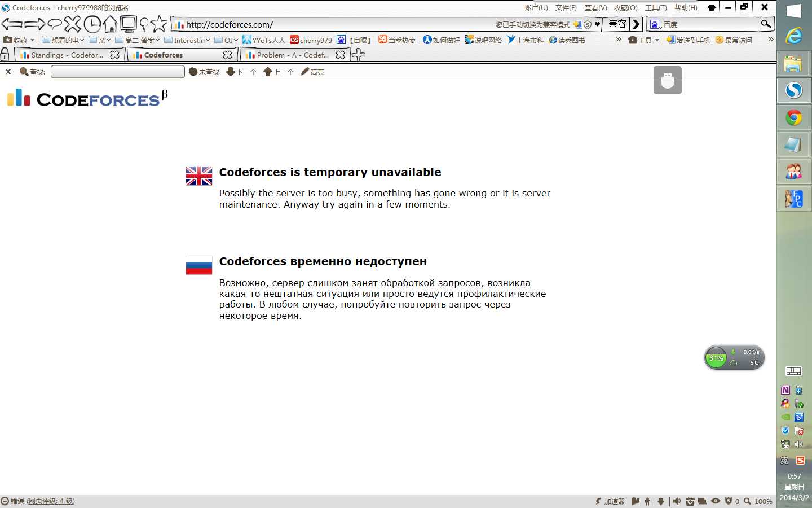Switch to Problem - A - Codeforces tab
The width and height of the screenshot is (812, 508).
tap(294, 55)
